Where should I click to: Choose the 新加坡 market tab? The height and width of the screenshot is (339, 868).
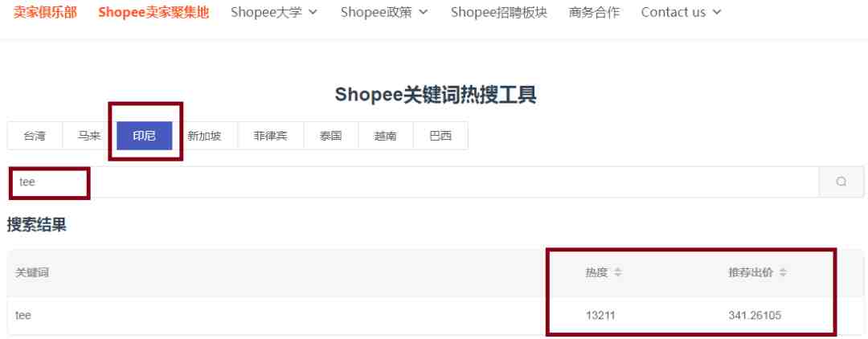click(x=205, y=136)
